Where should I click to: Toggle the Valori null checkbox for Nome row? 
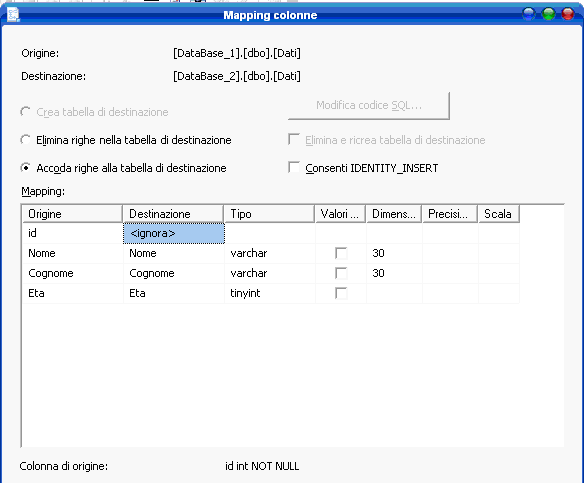point(341,253)
